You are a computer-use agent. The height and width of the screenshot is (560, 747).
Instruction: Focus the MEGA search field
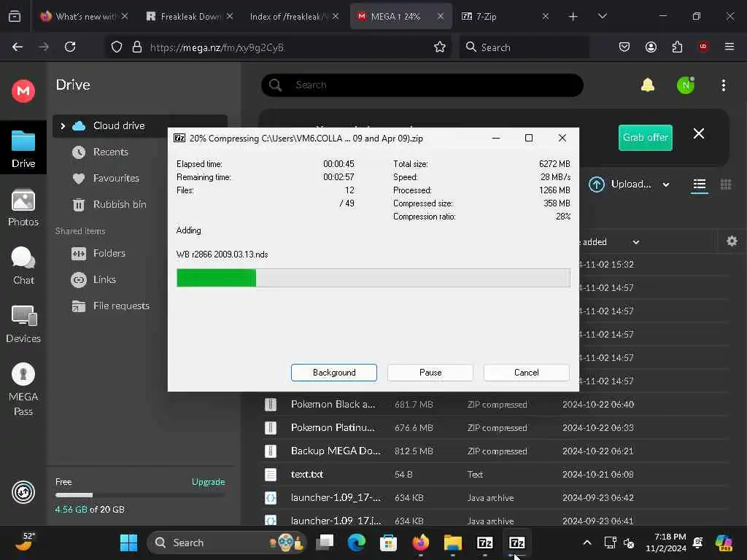coord(422,85)
